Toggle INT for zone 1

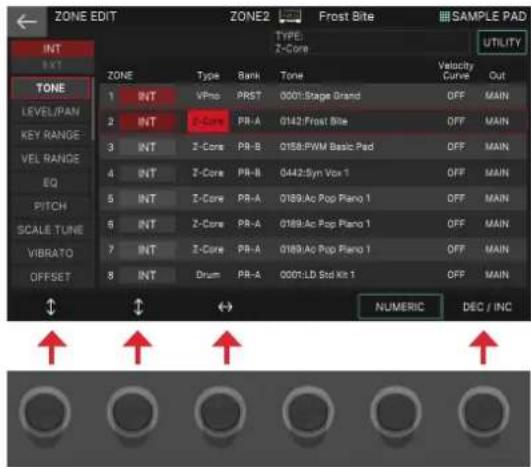click(147, 97)
